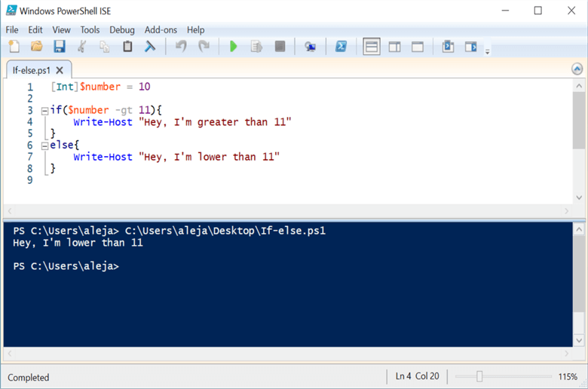
Task: Open the Help menu
Action: point(196,29)
